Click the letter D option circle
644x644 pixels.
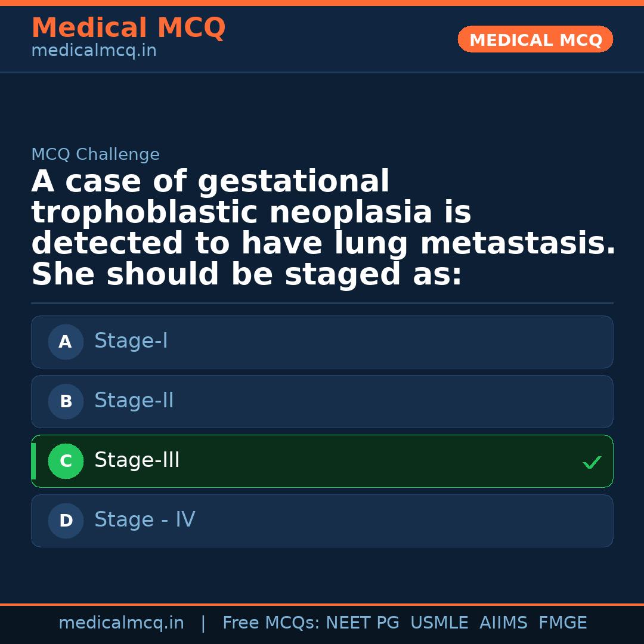66,521
